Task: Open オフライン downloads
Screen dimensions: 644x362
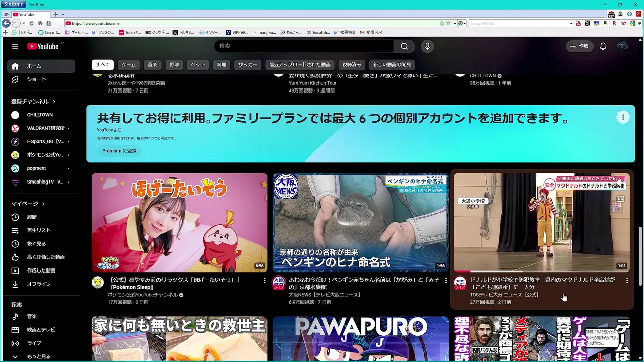Action: click(x=41, y=284)
